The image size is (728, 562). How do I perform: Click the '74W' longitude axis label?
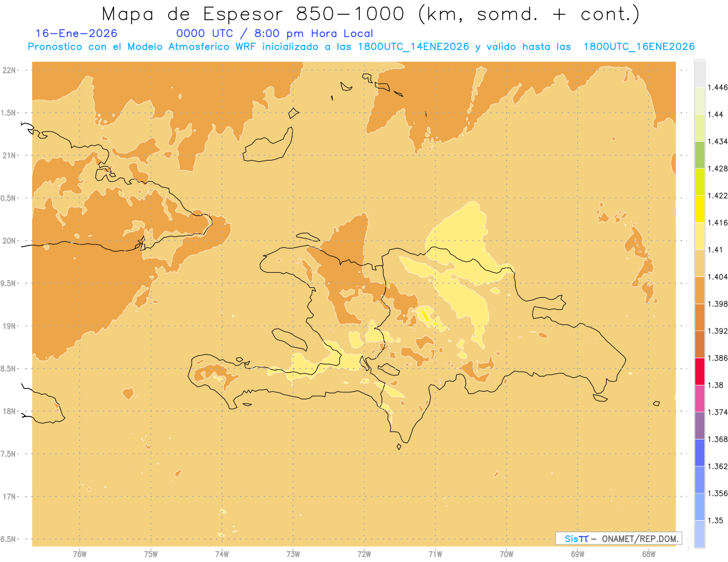(x=221, y=554)
